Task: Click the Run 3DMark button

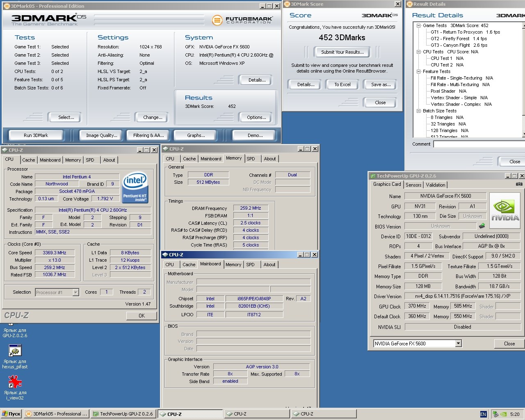Action: coord(36,135)
